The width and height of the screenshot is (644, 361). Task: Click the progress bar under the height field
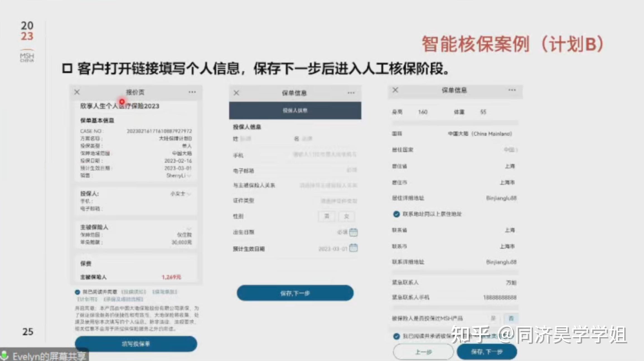[454, 123]
